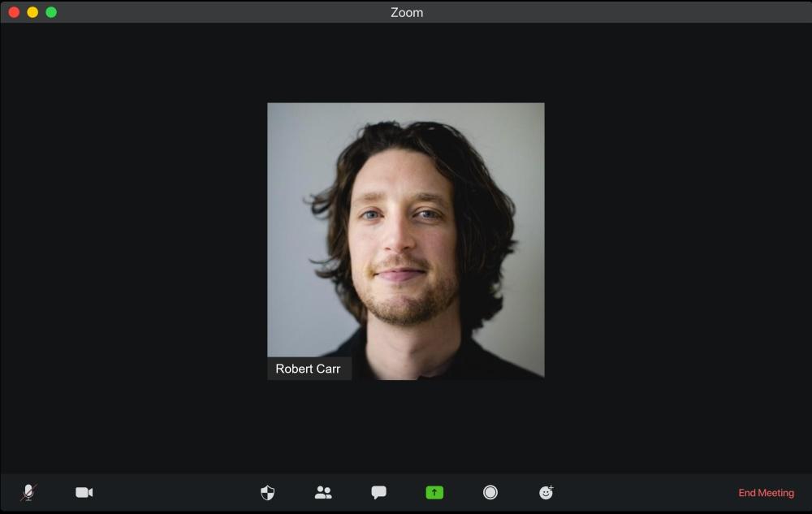Enter full screen using the green button
This screenshot has width=812, height=514.
point(51,12)
